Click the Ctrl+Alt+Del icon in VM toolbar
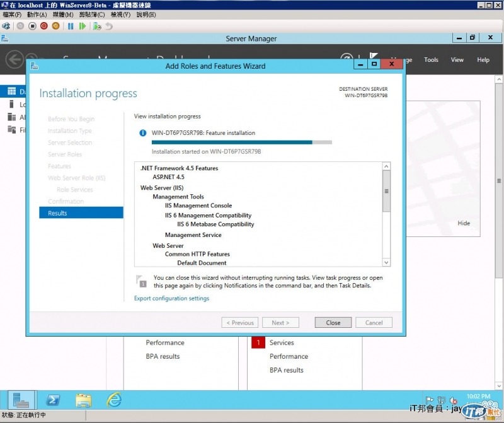Viewport: 504px width, 423px height. tap(6, 26)
